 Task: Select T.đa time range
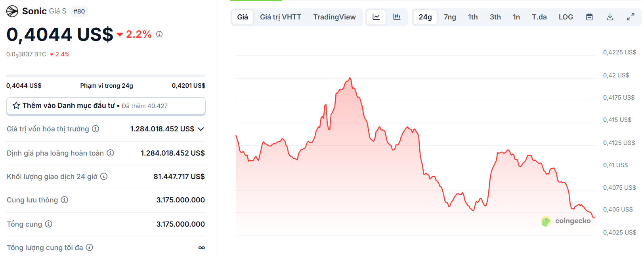[539, 17]
